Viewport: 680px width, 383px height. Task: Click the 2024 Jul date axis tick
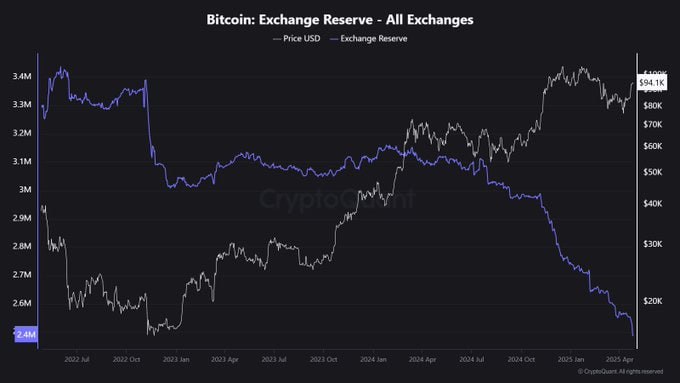pos(472,360)
